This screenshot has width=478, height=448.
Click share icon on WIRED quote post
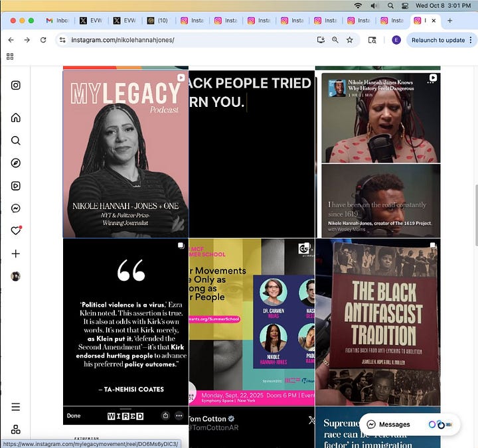(165, 415)
